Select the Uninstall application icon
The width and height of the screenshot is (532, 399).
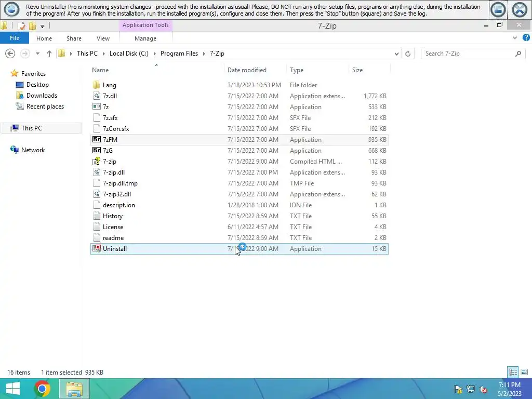click(x=97, y=249)
